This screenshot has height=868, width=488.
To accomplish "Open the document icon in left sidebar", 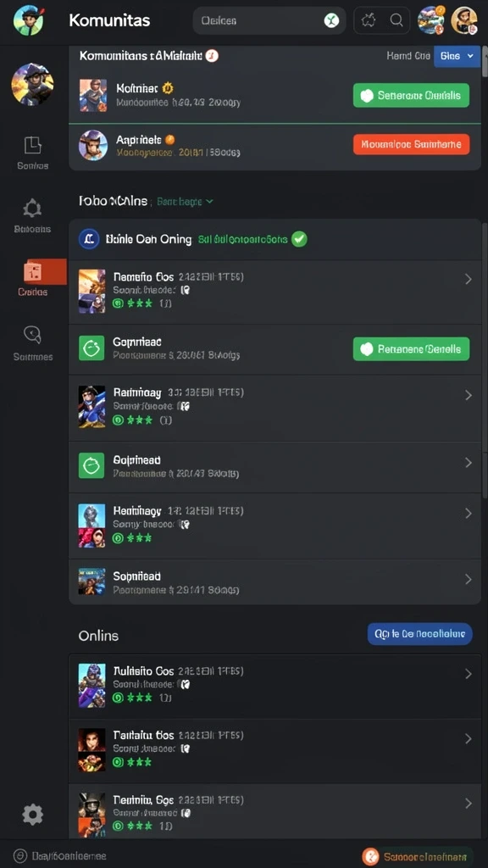I will click(33, 145).
